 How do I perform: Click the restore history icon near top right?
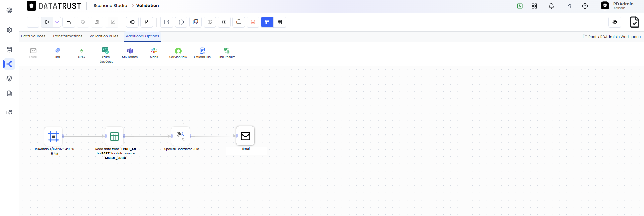coord(615,22)
